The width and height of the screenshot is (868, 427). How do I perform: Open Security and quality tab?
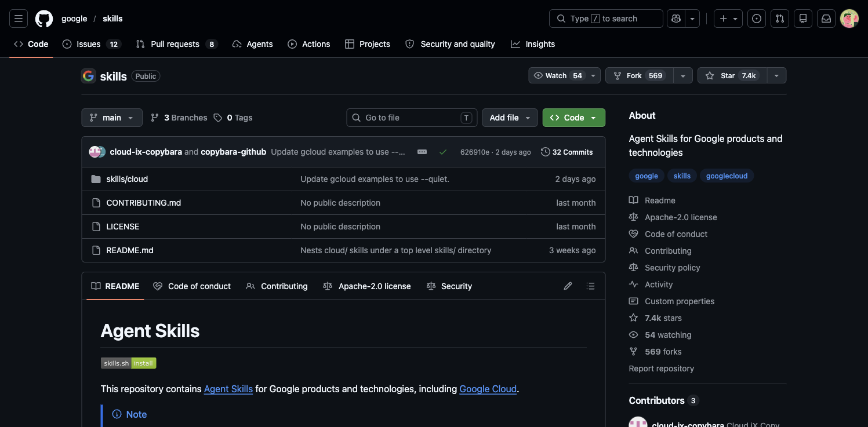(x=450, y=44)
